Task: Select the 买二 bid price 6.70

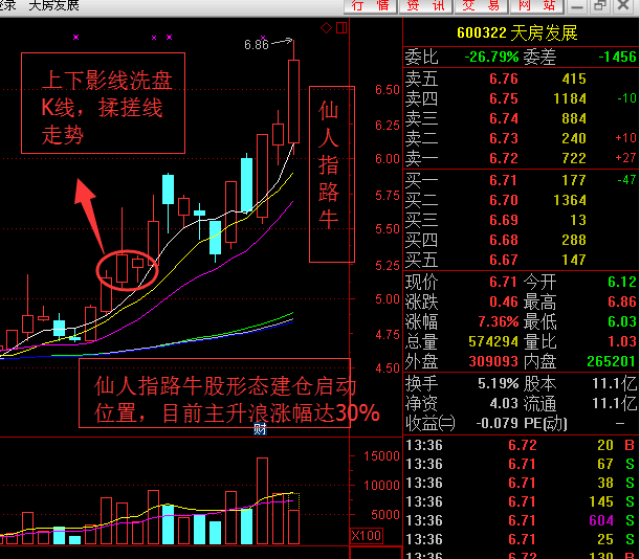Action: pos(504,200)
